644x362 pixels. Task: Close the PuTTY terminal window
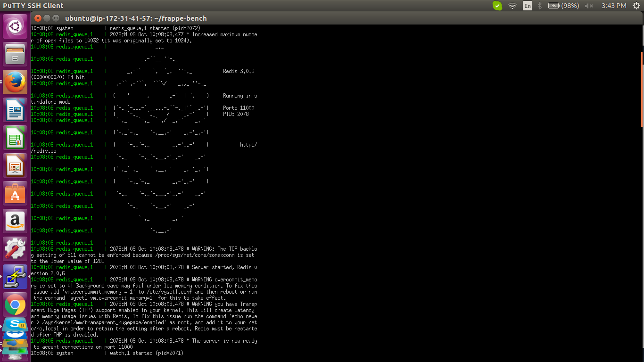(x=38, y=18)
